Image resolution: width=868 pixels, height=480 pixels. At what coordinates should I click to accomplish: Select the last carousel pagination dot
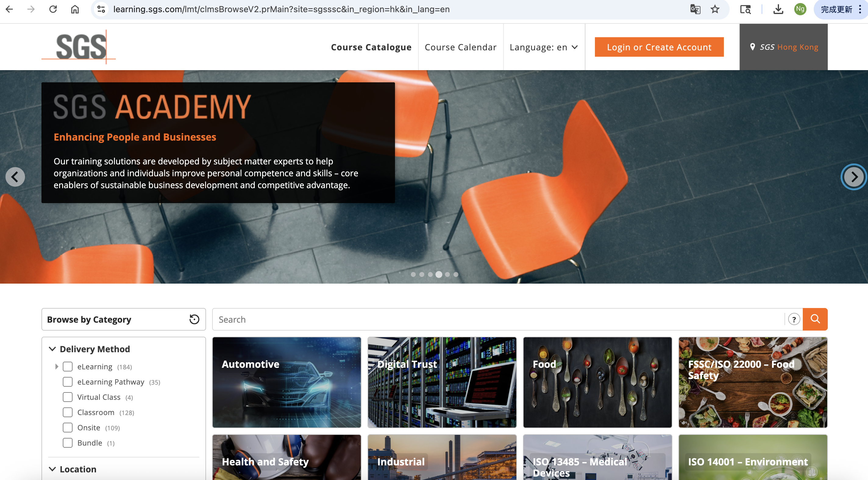pos(456,274)
